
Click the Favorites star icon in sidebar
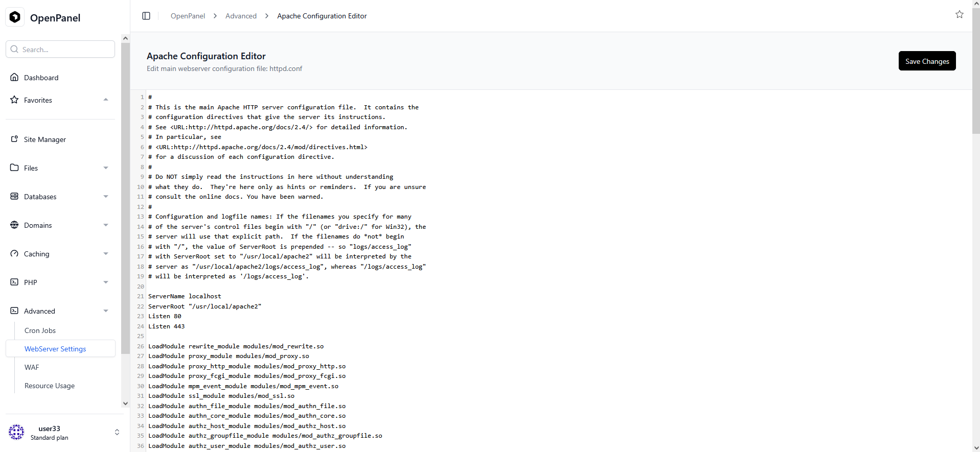coord(14,100)
